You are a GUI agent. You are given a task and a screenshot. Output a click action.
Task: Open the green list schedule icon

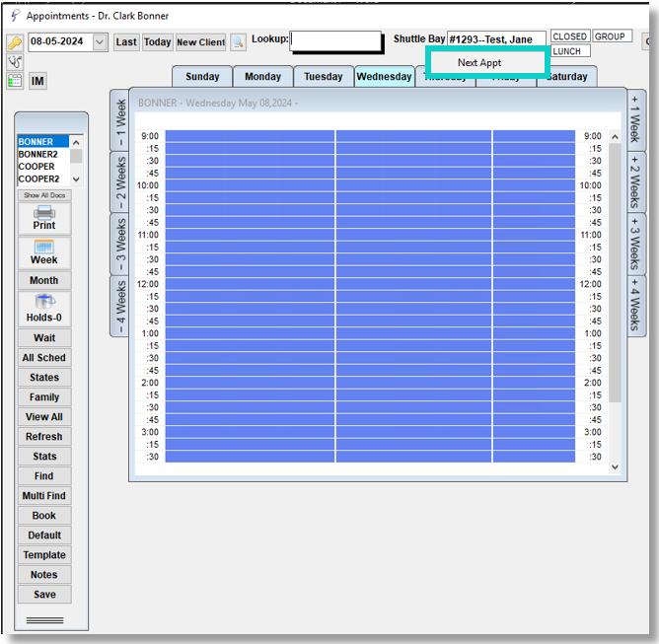tap(15, 81)
